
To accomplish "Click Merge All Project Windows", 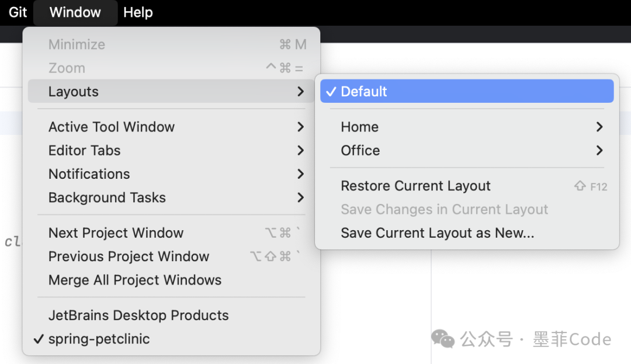I will [x=135, y=280].
